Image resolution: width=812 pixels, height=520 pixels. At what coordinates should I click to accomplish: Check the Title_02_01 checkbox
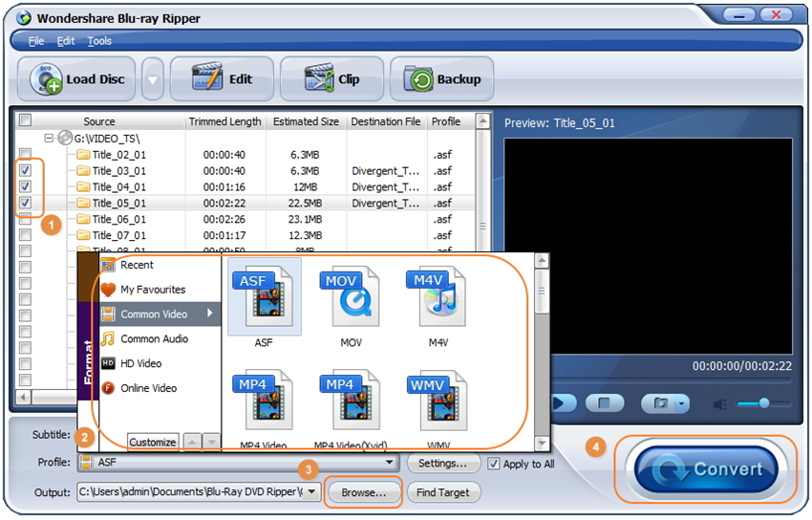pyautogui.click(x=26, y=154)
